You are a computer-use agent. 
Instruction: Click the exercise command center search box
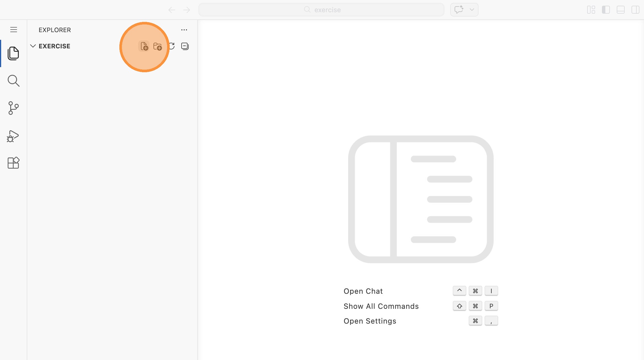point(321,10)
